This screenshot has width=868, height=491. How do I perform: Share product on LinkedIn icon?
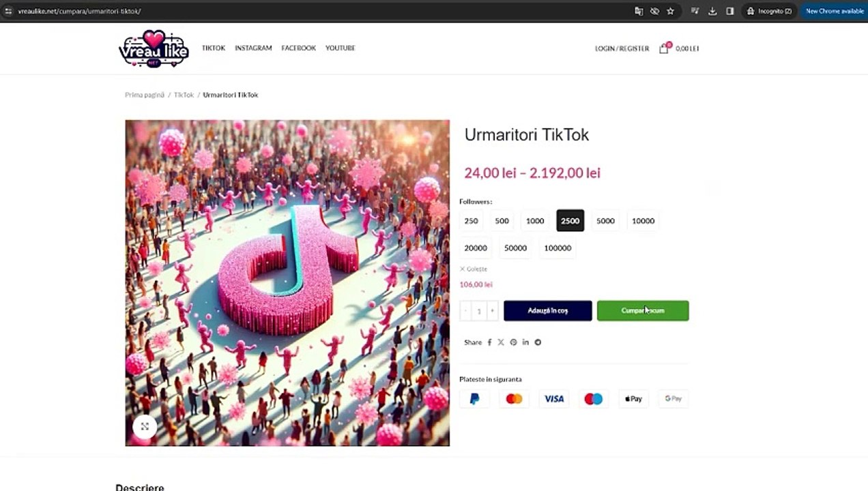(525, 342)
